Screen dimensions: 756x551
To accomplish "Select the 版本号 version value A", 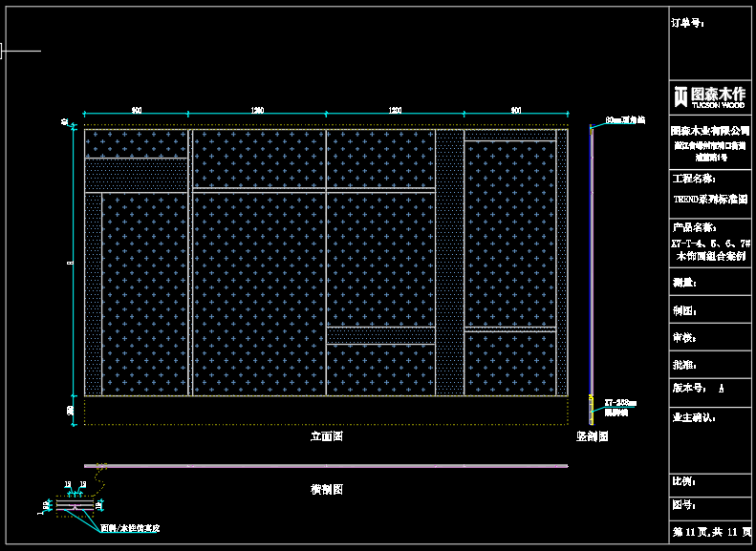I will click(721, 389).
